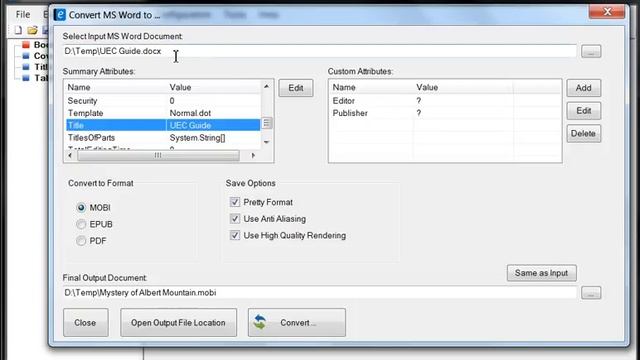This screenshot has height=360, width=640.
Task: Click Open Output File Location button
Action: click(x=178, y=322)
